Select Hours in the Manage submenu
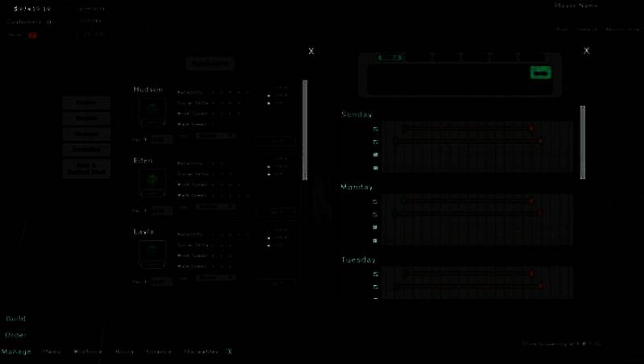Viewport: 644px width, 364px height. point(124,352)
